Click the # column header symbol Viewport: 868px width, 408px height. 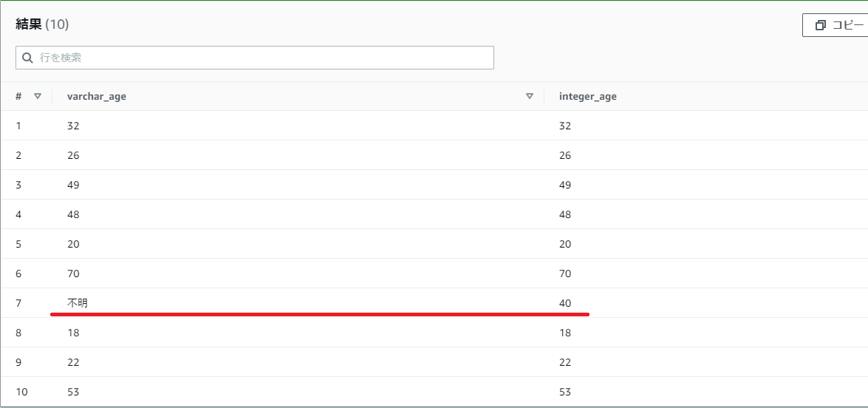pos(18,96)
